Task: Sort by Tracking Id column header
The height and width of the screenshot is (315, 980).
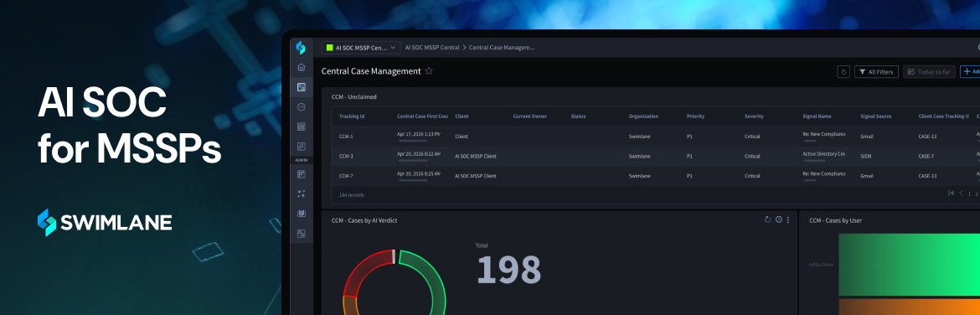Action: pyautogui.click(x=352, y=116)
